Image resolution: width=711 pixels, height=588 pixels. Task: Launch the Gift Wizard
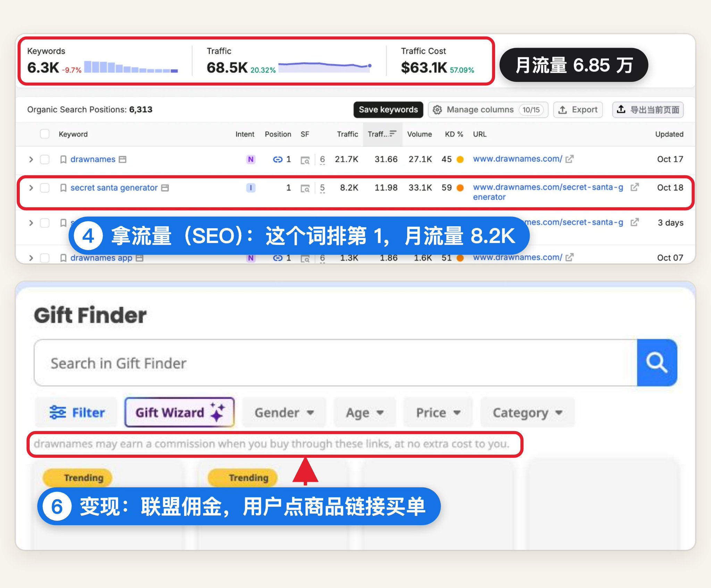[x=179, y=412]
